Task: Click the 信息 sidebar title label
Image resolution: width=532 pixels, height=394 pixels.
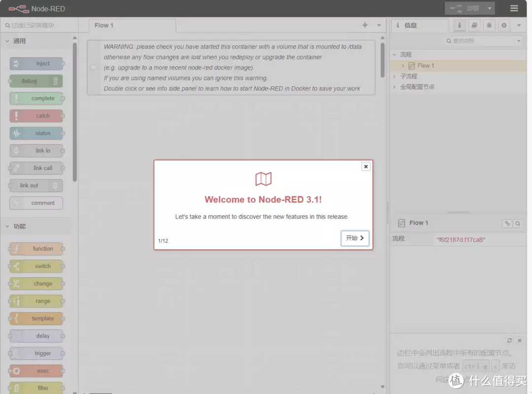Action: 410,25
